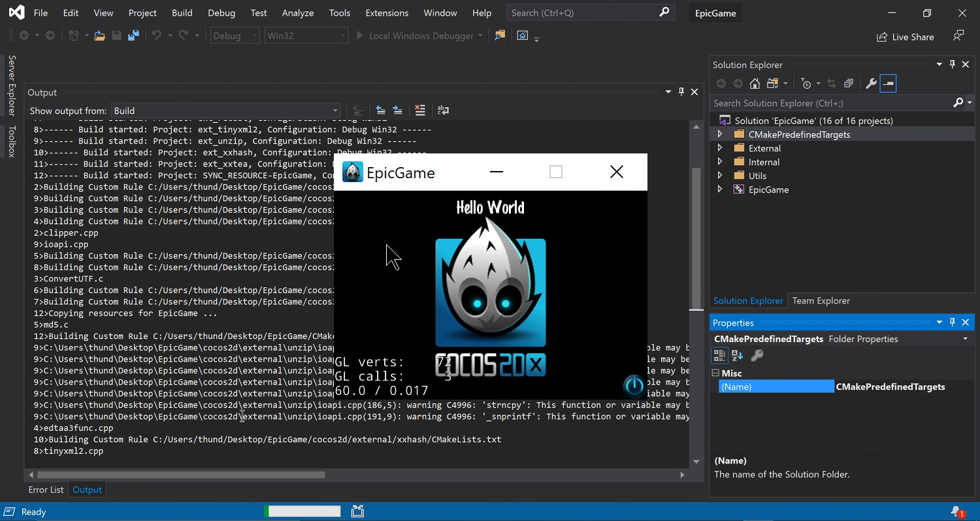980x521 pixels.
Task: Click the Output vertical scrollbar thumb
Action: coord(696,239)
